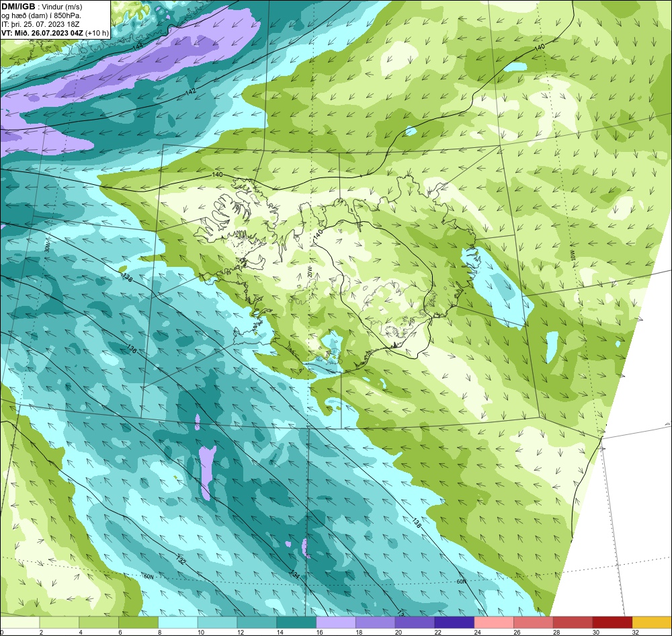Click the 22–24 m/s dark indigo legend swatch

[x=454, y=623]
